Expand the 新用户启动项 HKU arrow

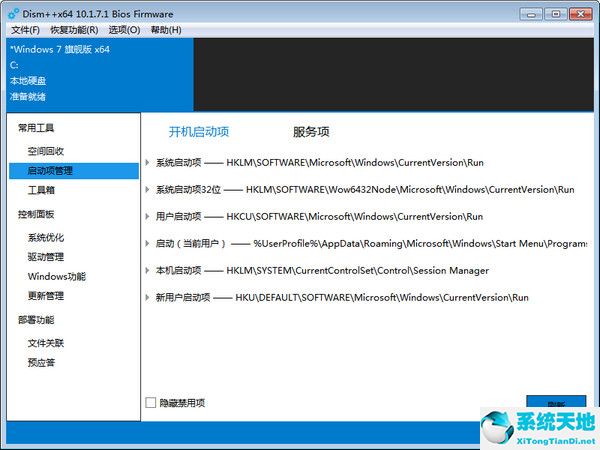tap(147, 297)
